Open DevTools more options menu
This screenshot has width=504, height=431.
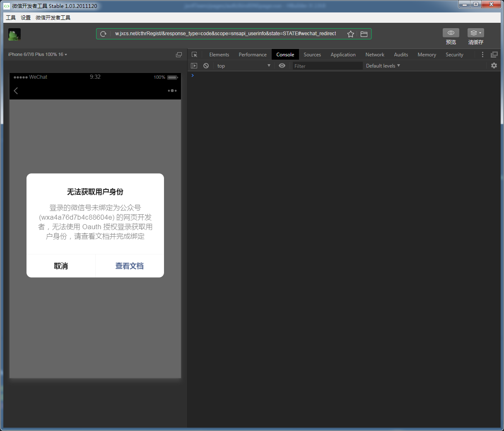pos(482,55)
